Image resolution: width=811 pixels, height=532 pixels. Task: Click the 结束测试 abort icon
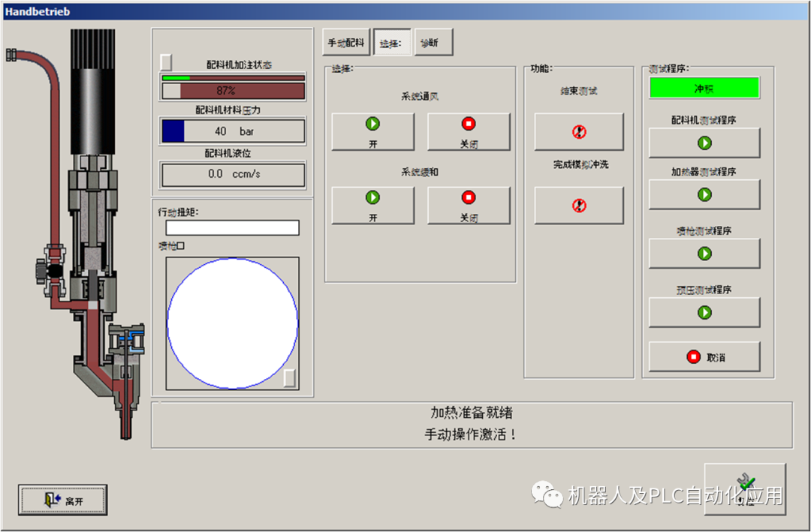point(578,131)
